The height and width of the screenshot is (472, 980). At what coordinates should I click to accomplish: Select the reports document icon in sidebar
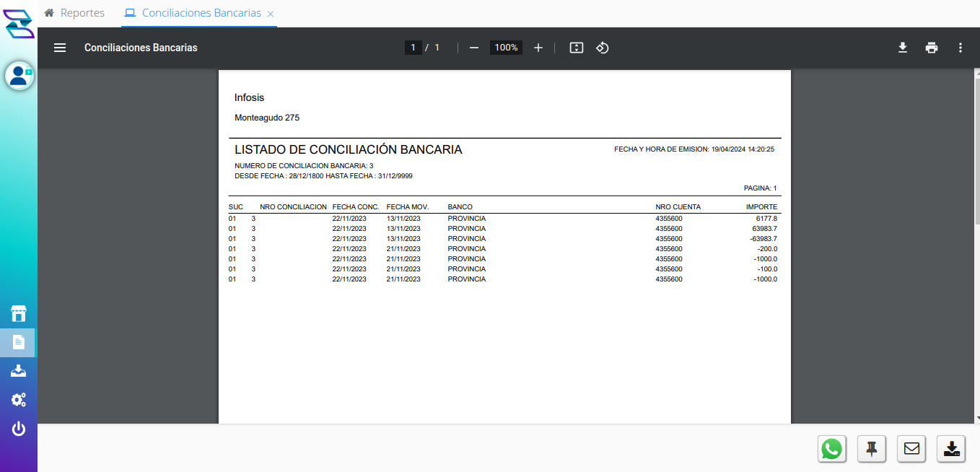pos(19,343)
